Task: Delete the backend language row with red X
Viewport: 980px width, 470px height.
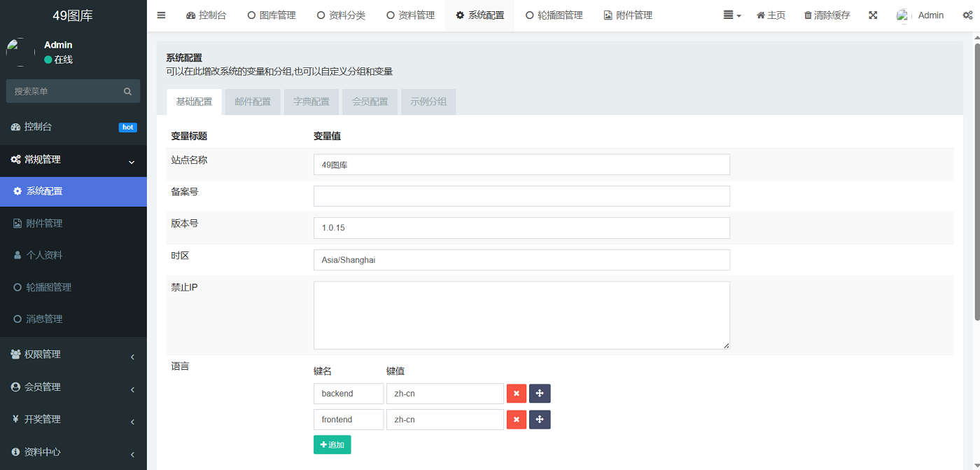Action: (x=516, y=393)
